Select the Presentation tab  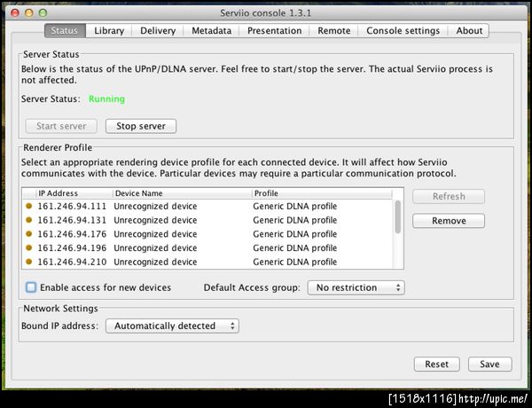tap(274, 30)
